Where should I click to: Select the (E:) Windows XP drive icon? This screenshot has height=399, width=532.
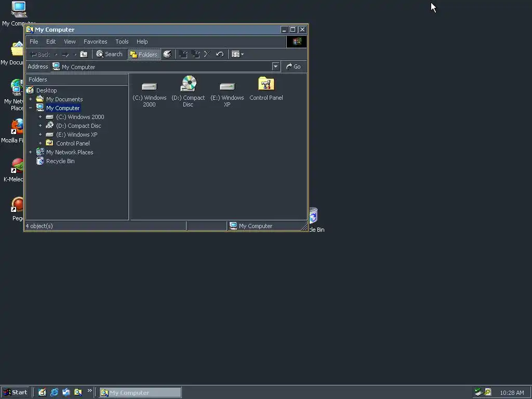227,92
